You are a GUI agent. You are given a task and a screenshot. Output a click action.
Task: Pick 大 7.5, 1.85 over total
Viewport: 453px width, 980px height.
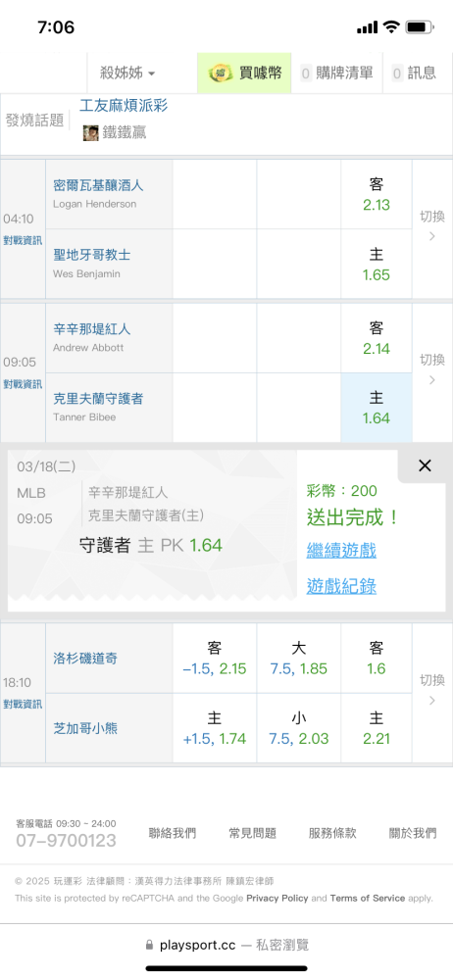point(298,659)
